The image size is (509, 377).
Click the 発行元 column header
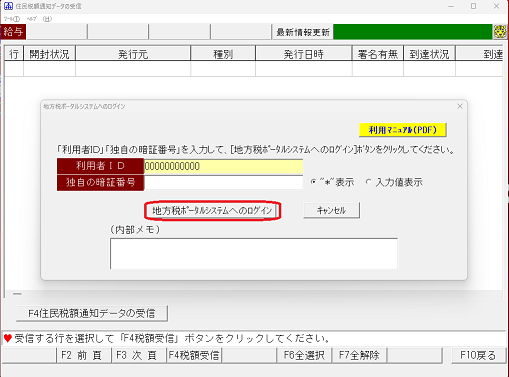(x=133, y=54)
